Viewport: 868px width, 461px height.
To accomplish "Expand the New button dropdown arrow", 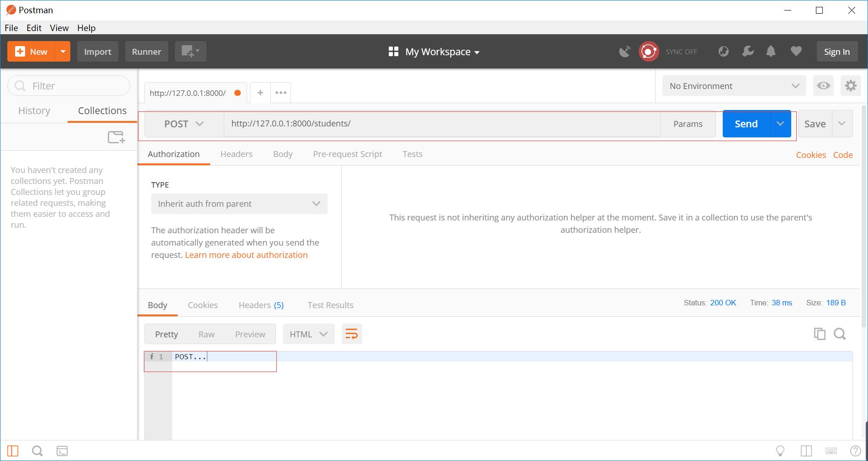I will 63,52.
